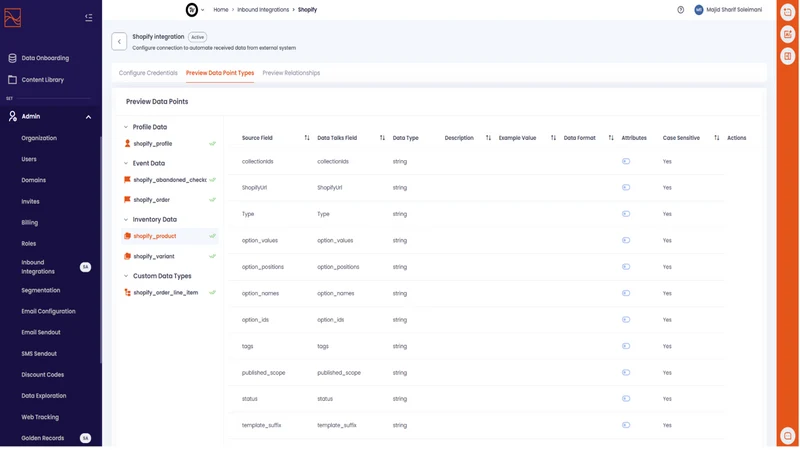Click the shopify_order flag icon

point(128,199)
